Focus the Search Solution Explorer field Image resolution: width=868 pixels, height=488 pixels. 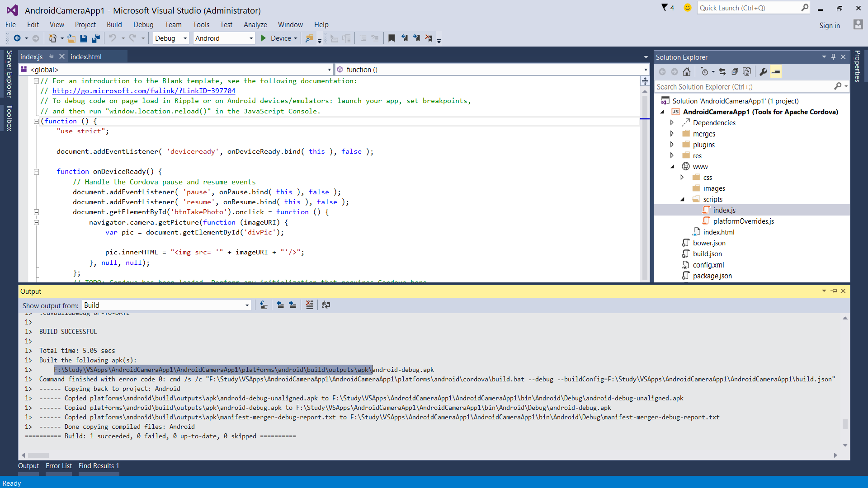(x=744, y=87)
